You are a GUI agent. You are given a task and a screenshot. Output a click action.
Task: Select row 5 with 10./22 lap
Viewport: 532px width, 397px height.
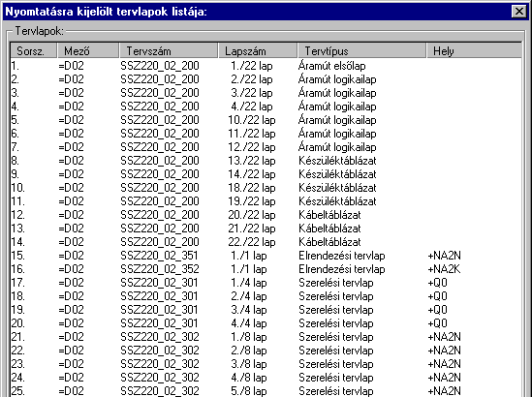[266, 120]
